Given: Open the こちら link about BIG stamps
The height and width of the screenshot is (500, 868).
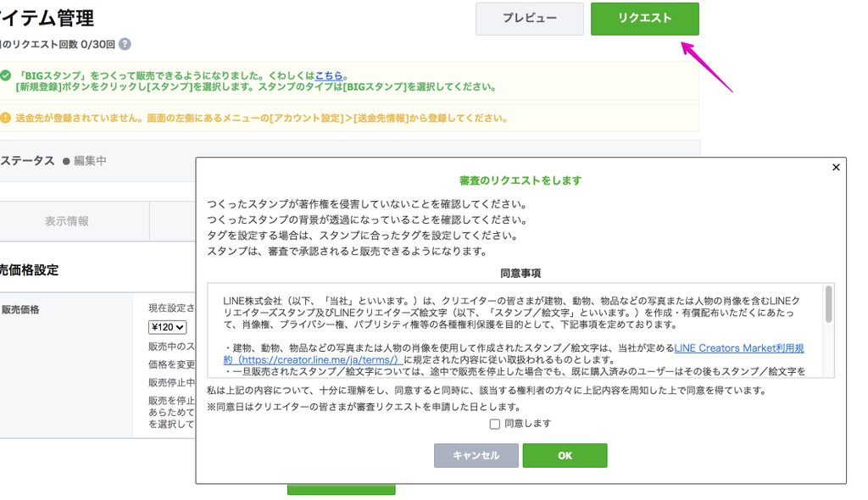Looking at the screenshot, I should [x=328, y=76].
